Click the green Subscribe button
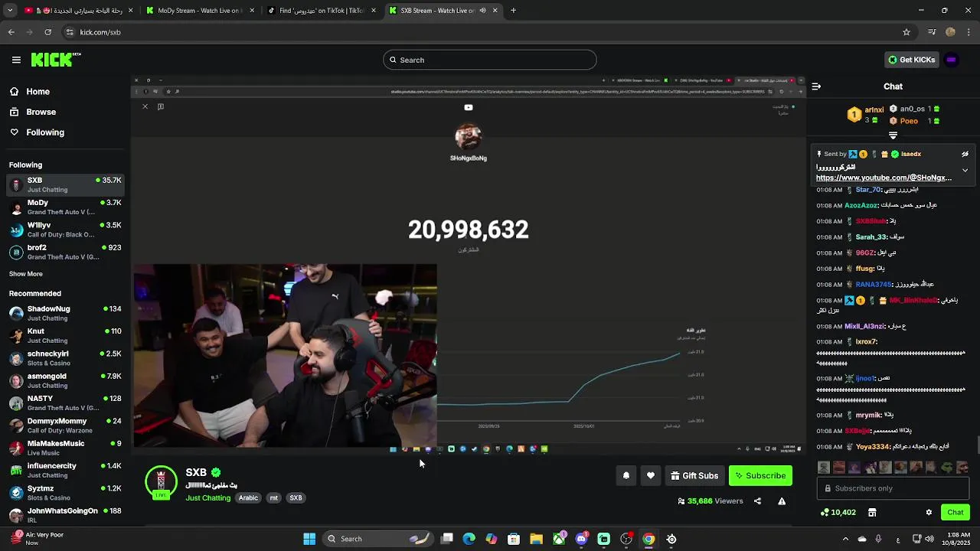The width and height of the screenshot is (980, 551). click(x=760, y=476)
